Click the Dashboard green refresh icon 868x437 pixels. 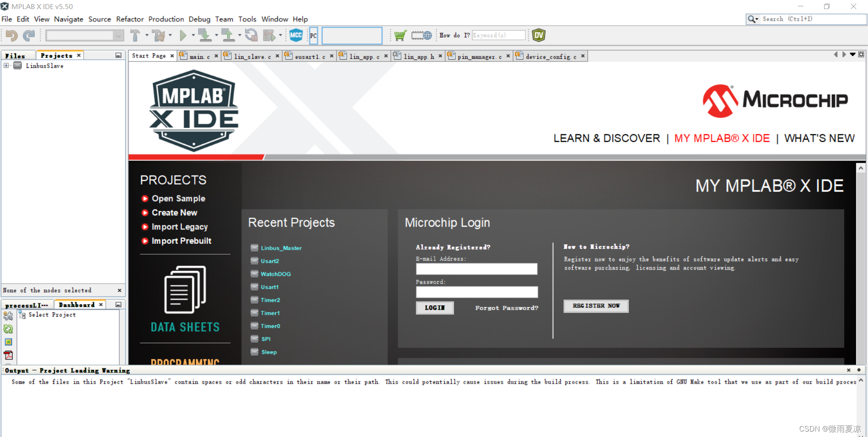point(8,329)
